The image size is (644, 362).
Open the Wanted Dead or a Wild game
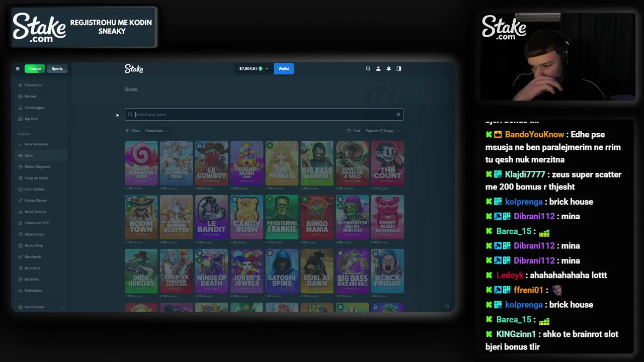click(x=352, y=163)
